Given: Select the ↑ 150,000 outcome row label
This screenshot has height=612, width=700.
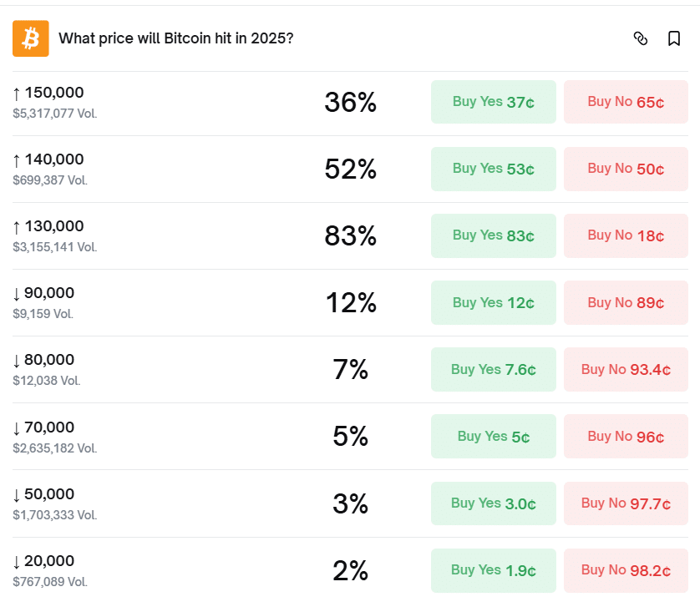Looking at the screenshot, I should [49, 93].
